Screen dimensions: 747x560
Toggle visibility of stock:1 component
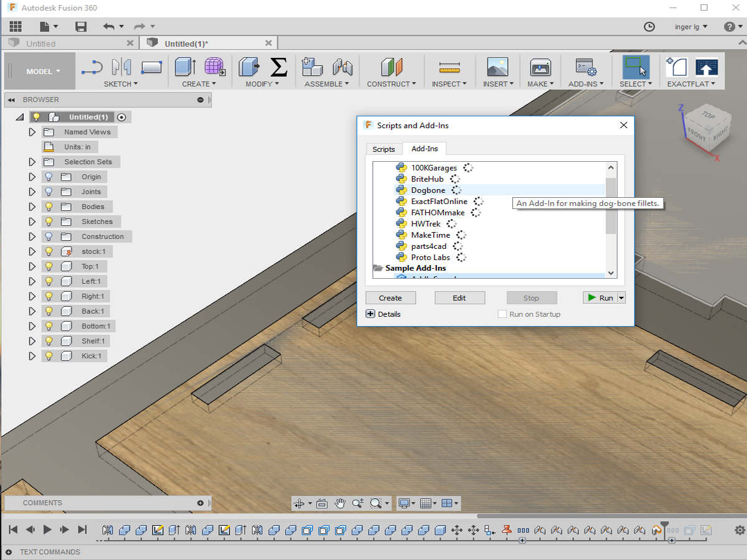(49, 251)
